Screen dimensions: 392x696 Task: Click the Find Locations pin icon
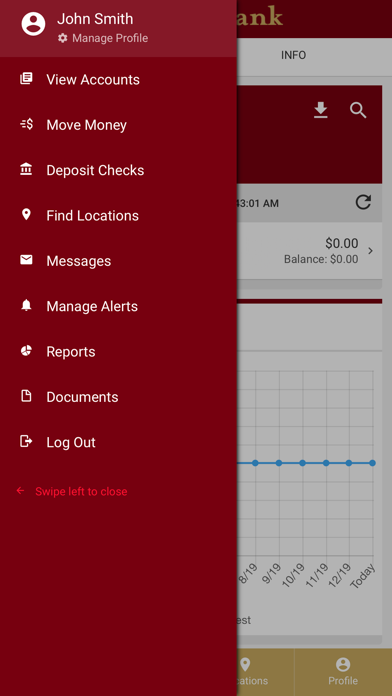tap(26, 215)
